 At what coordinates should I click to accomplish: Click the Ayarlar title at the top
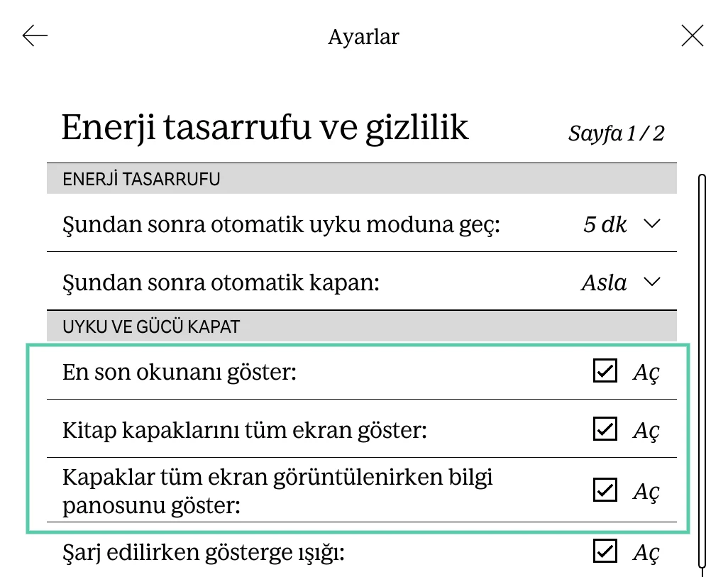point(363,36)
